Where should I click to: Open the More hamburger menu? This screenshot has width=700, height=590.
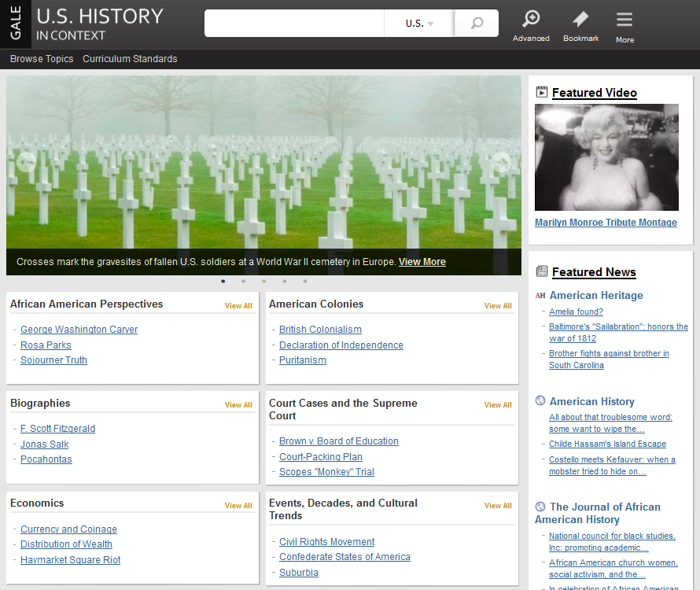point(624,20)
